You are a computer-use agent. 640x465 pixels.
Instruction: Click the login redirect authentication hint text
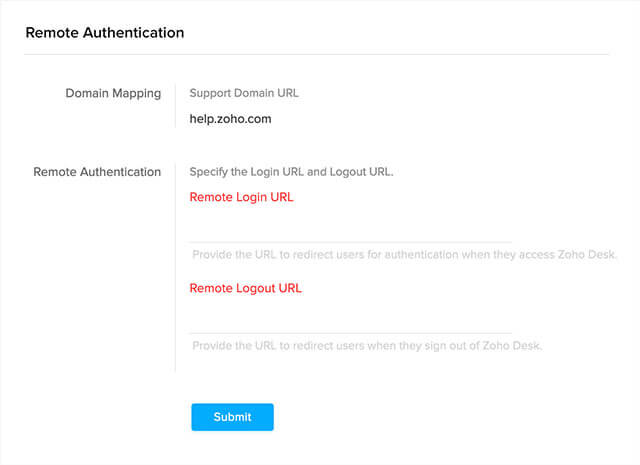click(x=404, y=255)
